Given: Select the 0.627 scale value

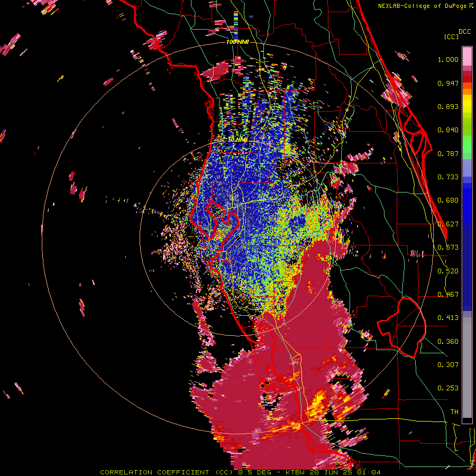Looking at the screenshot, I should pos(448,224).
